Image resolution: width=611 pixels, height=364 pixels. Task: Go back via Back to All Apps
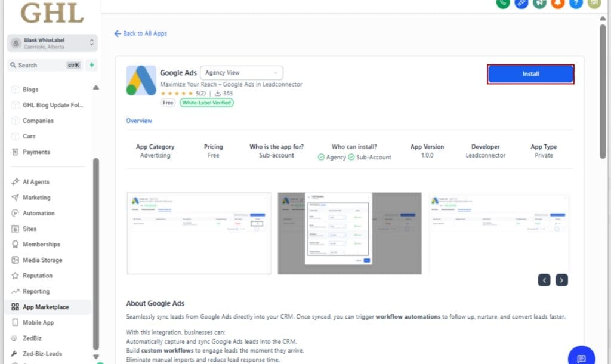[x=140, y=33]
